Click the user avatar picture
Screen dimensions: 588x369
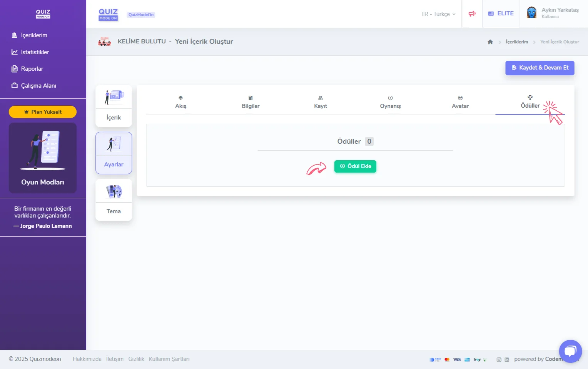pos(531,13)
